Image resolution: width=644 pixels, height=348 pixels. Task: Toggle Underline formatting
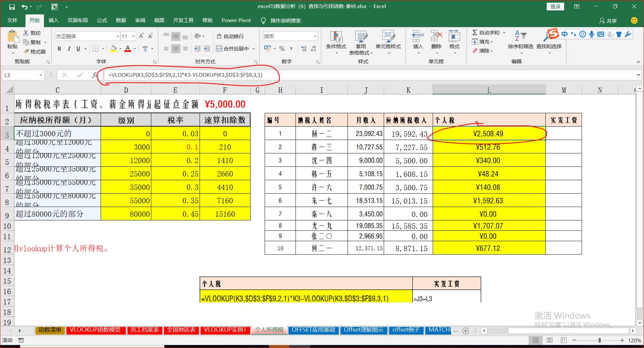[x=78, y=49]
